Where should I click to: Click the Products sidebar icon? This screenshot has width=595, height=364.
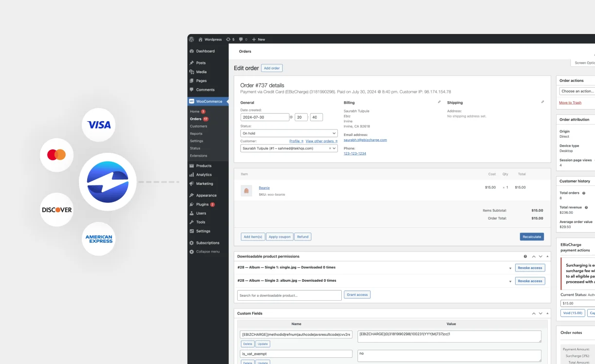click(x=192, y=166)
